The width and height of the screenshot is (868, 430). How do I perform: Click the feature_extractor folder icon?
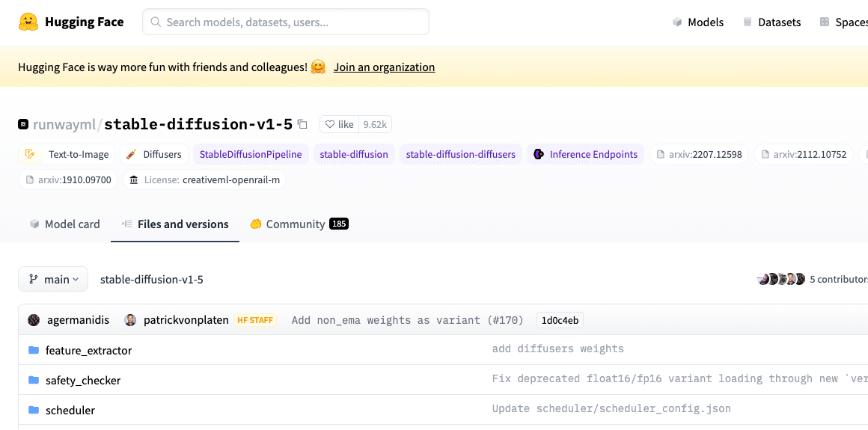coord(34,350)
